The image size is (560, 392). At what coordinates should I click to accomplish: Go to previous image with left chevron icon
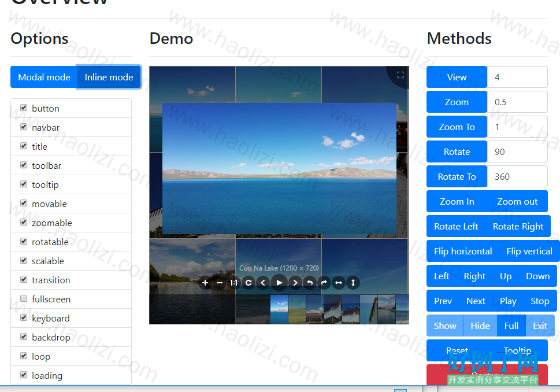pyautogui.click(x=263, y=283)
